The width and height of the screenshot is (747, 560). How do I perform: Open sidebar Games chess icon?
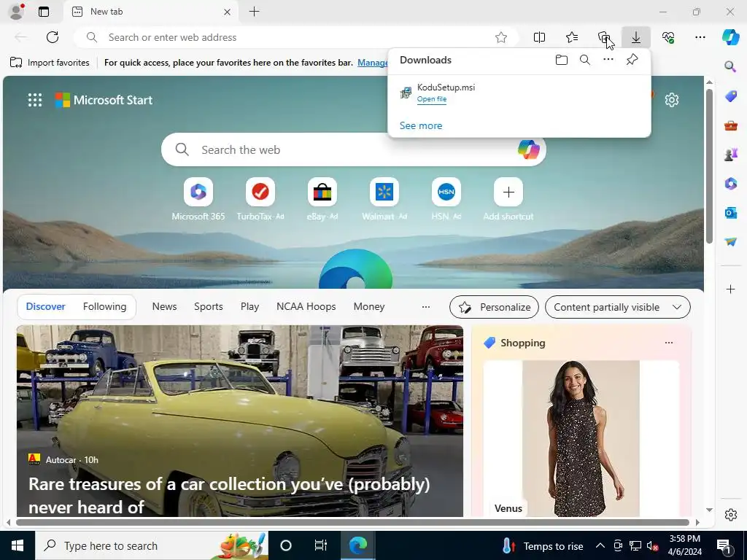click(x=730, y=155)
